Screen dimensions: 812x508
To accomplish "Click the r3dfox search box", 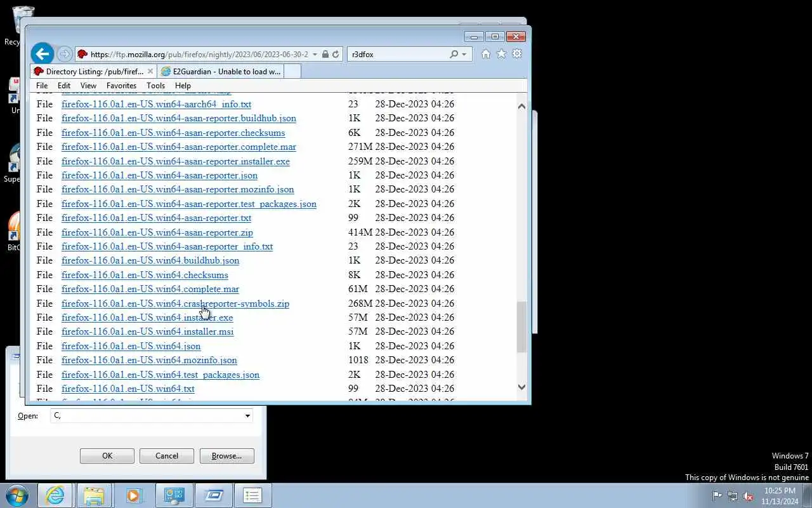I will (398, 55).
